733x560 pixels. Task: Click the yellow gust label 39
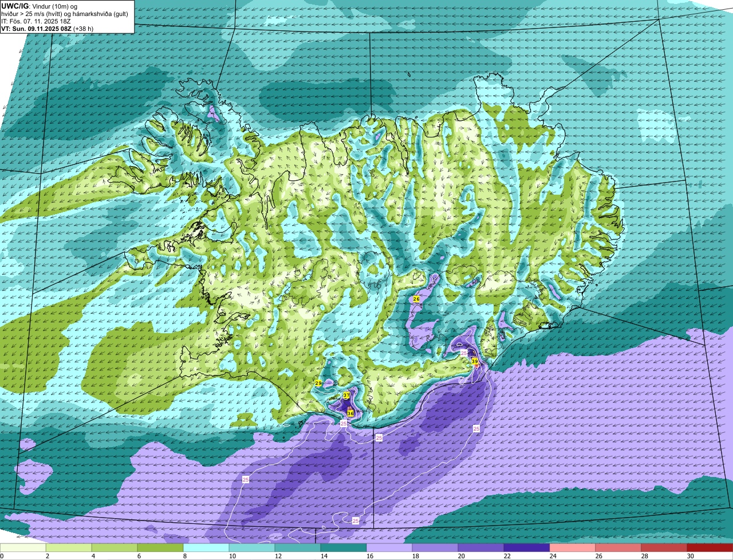coord(475,361)
